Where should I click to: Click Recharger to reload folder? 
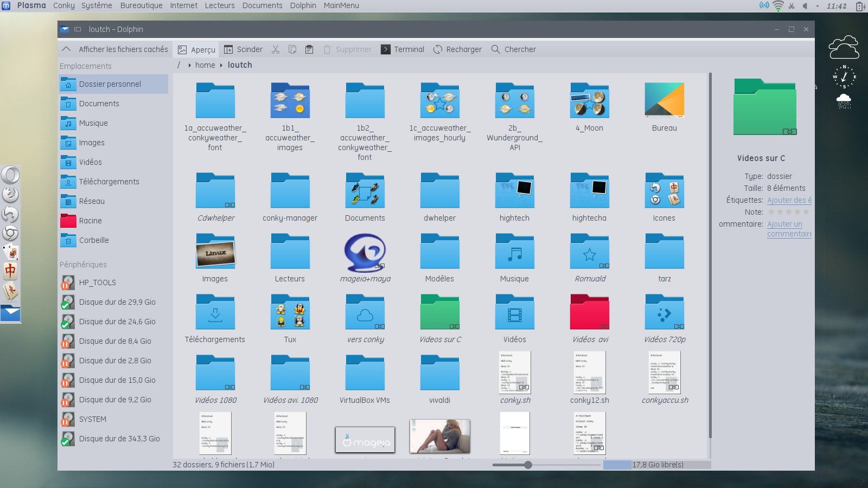click(x=457, y=49)
